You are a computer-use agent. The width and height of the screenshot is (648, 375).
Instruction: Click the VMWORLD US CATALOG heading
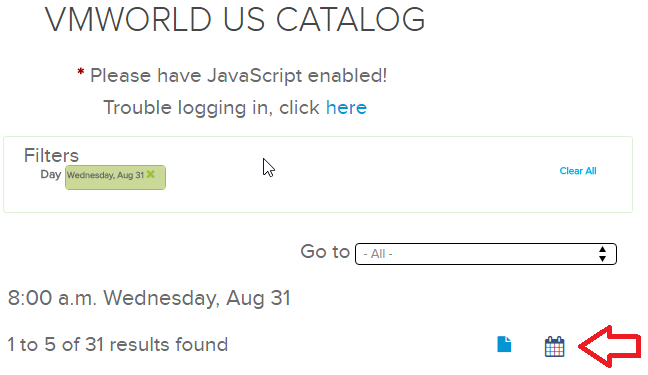point(235,19)
